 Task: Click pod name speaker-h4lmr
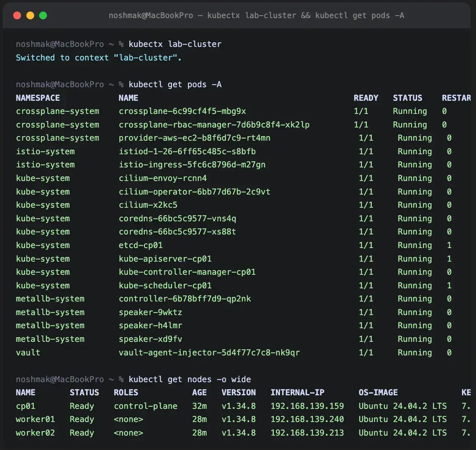(150, 326)
